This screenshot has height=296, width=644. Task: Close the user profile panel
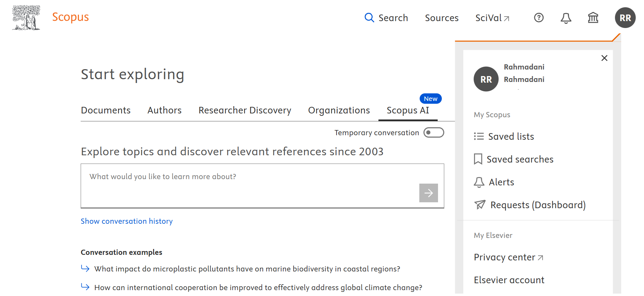[x=605, y=58]
